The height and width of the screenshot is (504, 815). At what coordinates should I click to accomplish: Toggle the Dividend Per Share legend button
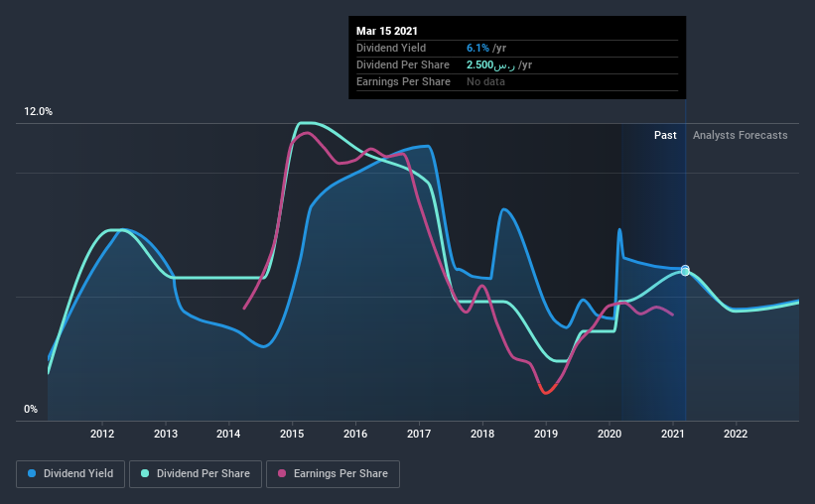click(196, 474)
